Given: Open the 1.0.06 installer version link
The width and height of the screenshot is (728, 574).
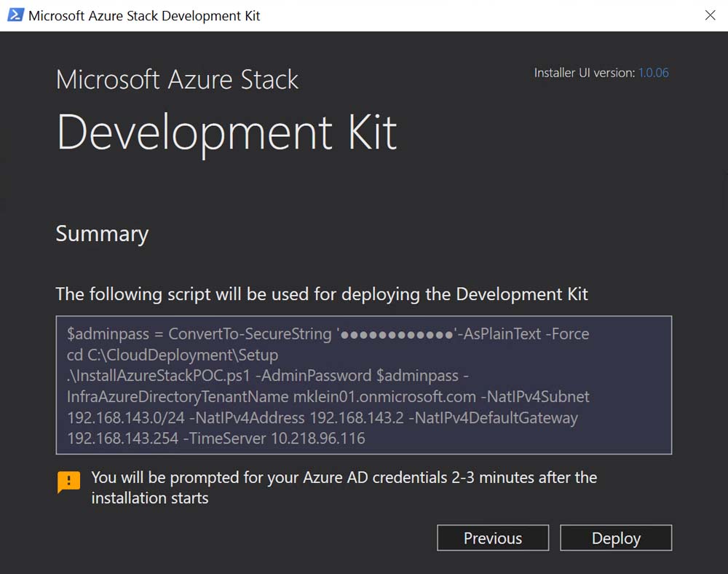Looking at the screenshot, I should (x=653, y=73).
